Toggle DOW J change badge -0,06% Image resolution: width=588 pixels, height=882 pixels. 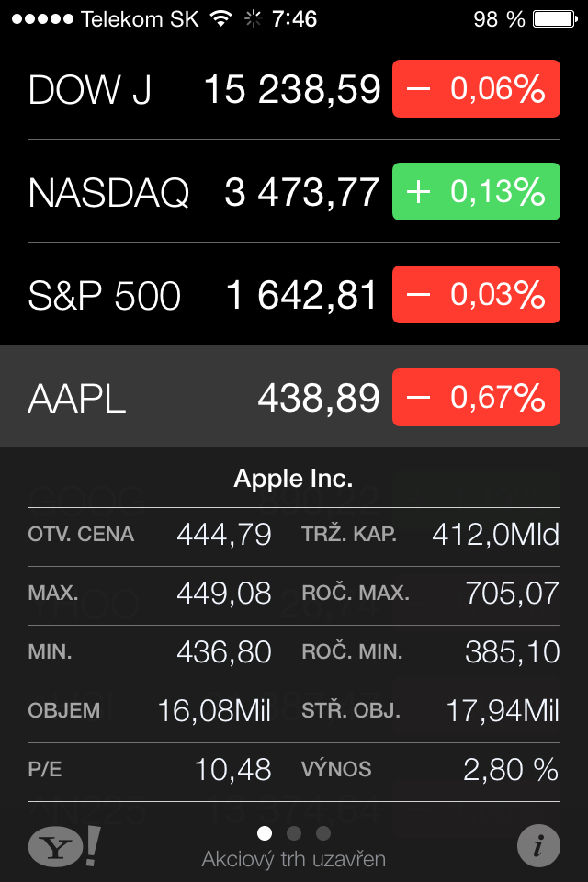(x=476, y=89)
